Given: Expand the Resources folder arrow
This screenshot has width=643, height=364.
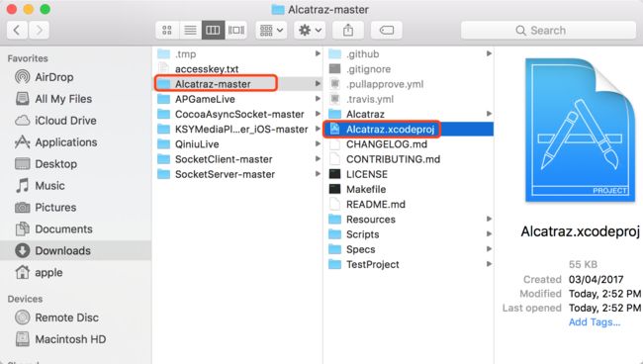Looking at the screenshot, I should click(x=489, y=219).
